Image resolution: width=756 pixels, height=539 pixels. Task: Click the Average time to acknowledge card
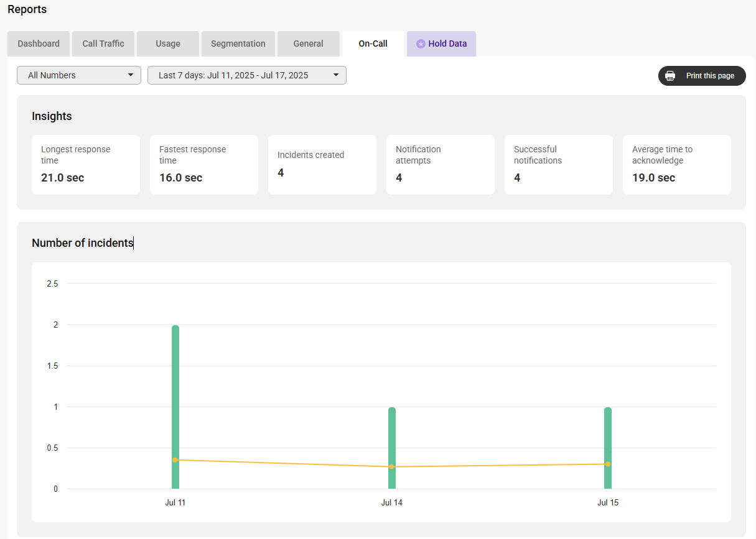pos(677,165)
